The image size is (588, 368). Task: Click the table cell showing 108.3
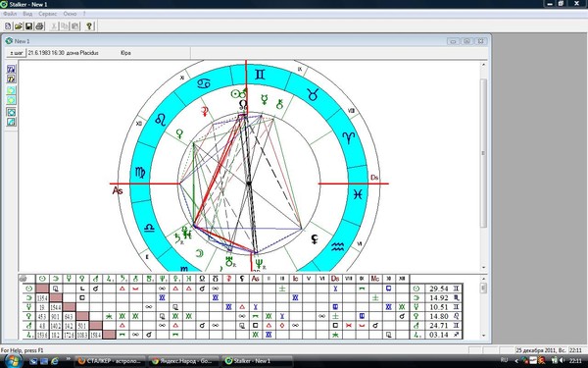click(x=82, y=335)
